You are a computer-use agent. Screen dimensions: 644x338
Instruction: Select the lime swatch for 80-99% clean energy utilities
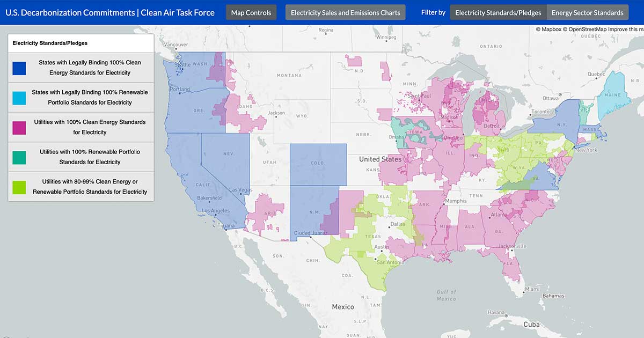pos(18,187)
